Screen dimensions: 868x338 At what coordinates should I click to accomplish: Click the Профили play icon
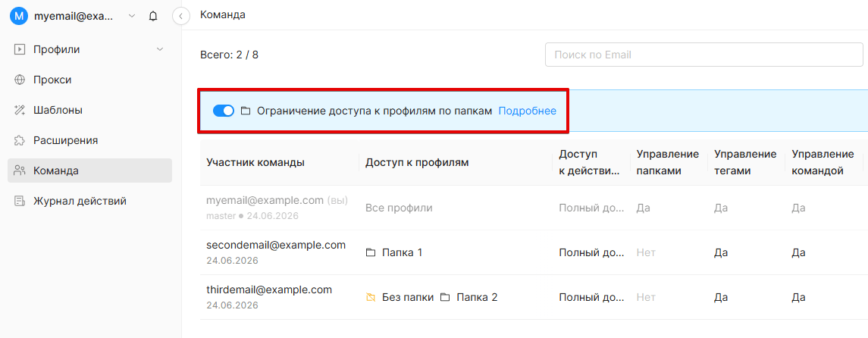coord(20,49)
